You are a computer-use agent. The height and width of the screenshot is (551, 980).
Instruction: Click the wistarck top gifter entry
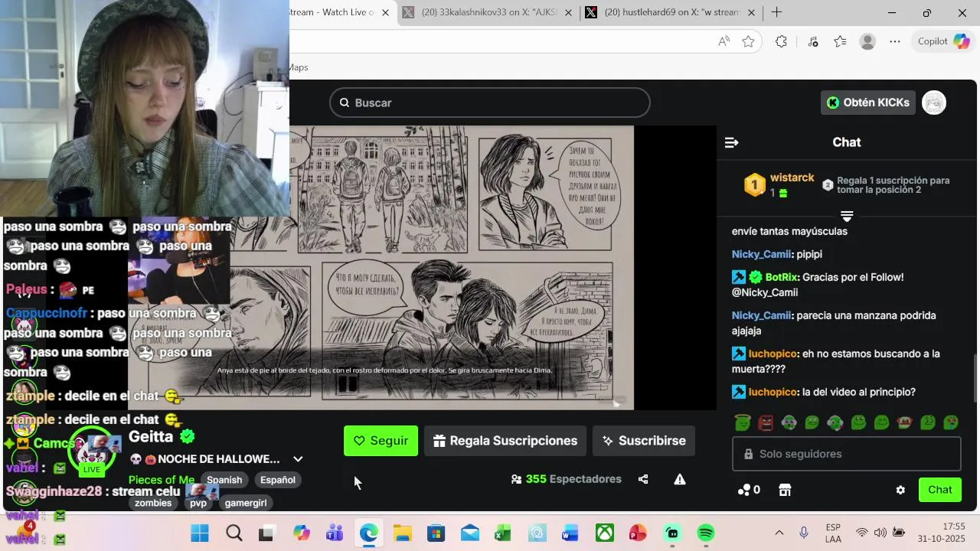coord(780,184)
